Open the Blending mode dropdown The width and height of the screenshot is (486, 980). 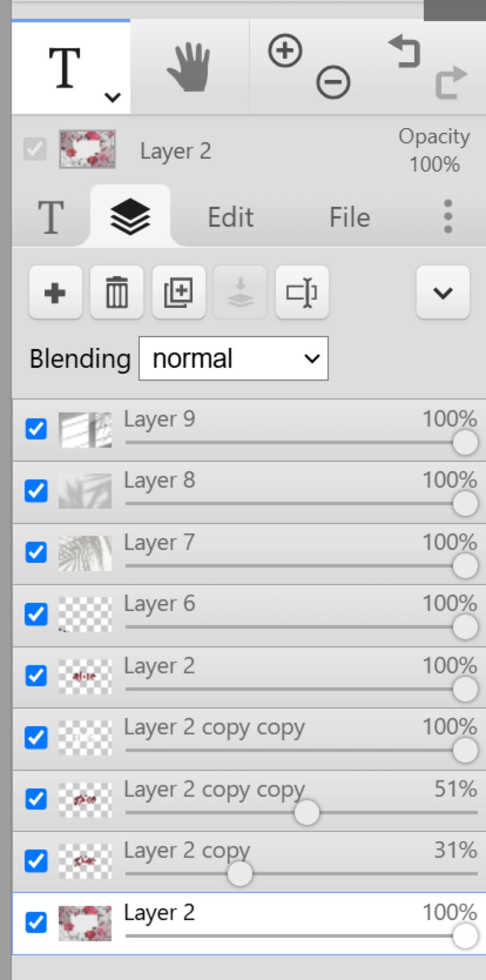(233, 359)
